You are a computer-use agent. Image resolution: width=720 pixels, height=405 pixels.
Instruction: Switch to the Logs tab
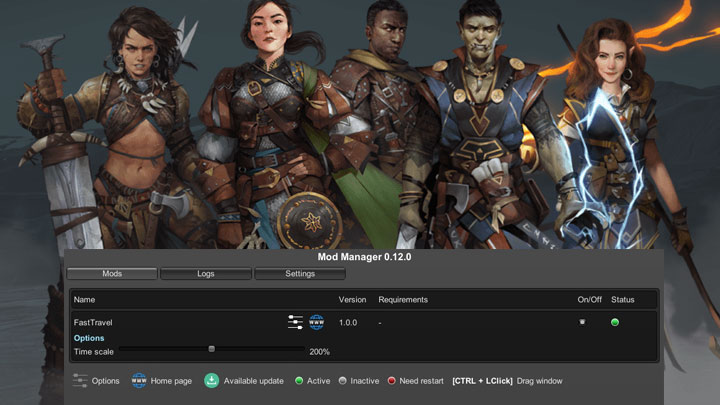[206, 274]
